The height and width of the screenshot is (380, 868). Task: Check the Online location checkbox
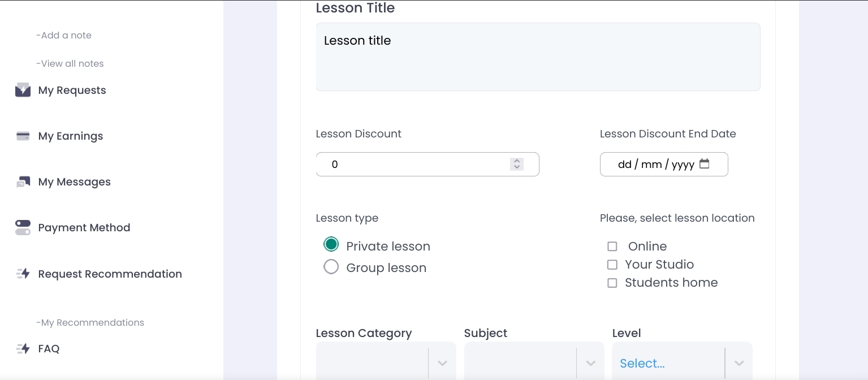click(612, 247)
